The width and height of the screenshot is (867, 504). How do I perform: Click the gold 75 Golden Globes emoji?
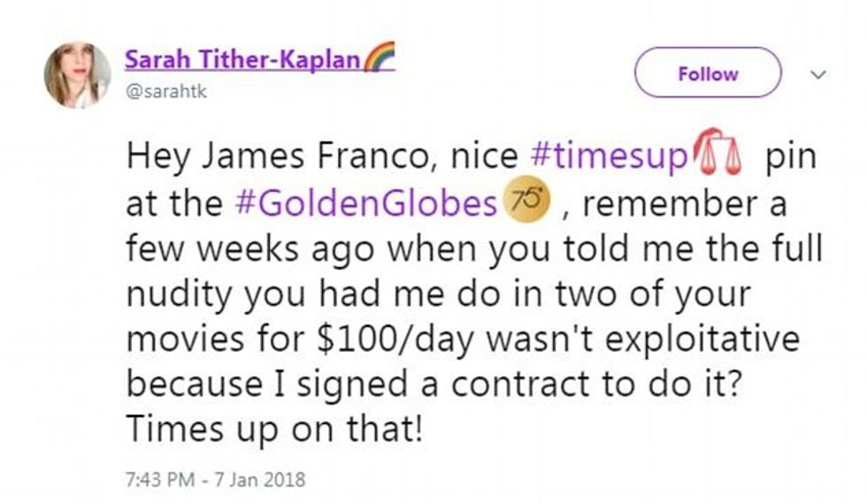tap(526, 202)
